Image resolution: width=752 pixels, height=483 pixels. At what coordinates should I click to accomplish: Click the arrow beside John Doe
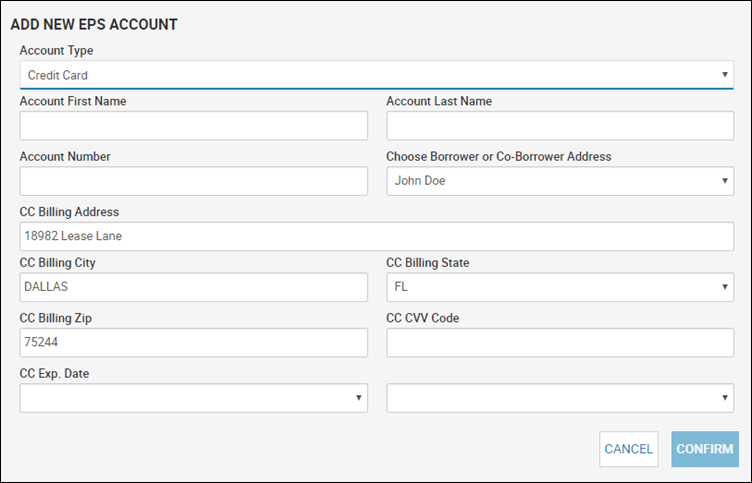click(x=725, y=181)
